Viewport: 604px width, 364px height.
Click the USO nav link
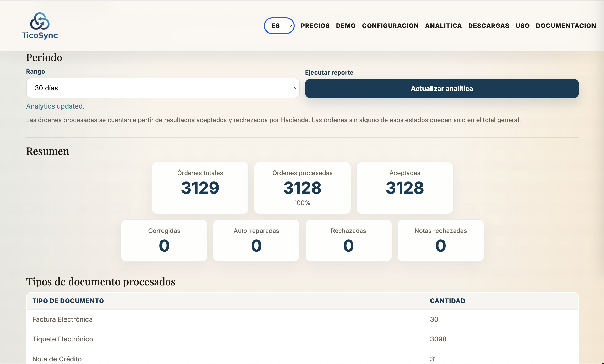(x=523, y=26)
